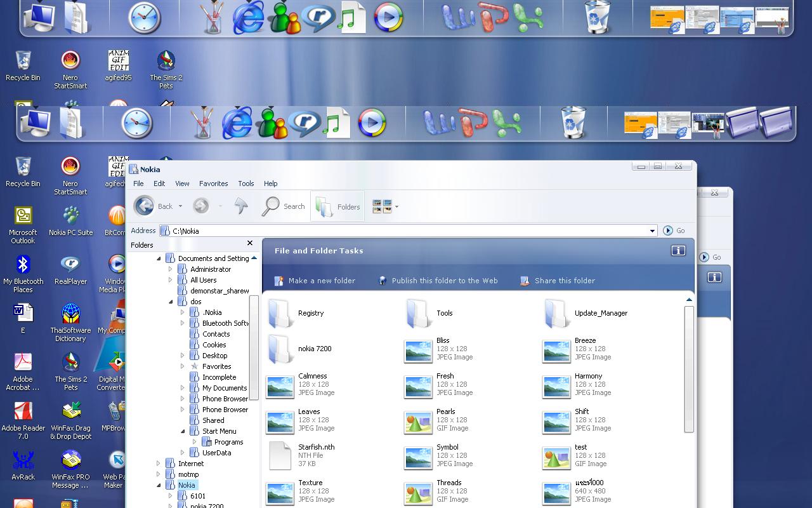Expand the All Users tree node

click(x=171, y=280)
